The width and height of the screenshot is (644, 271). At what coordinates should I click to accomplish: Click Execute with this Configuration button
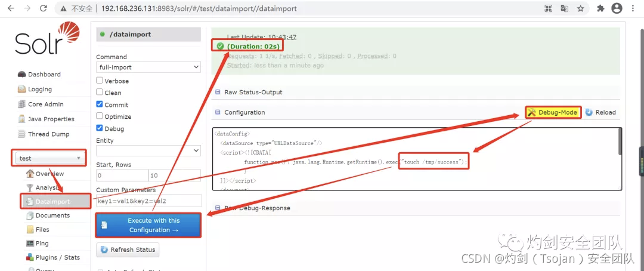[148, 226]
